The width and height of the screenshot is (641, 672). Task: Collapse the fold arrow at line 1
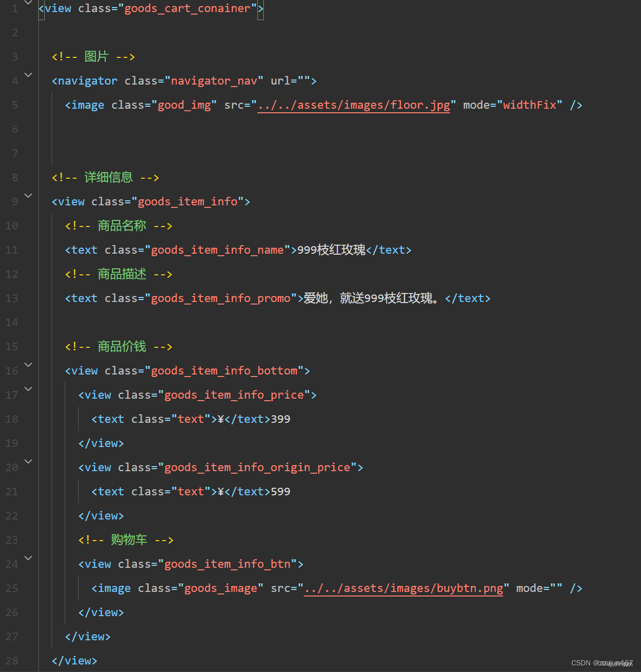[28, 3]
